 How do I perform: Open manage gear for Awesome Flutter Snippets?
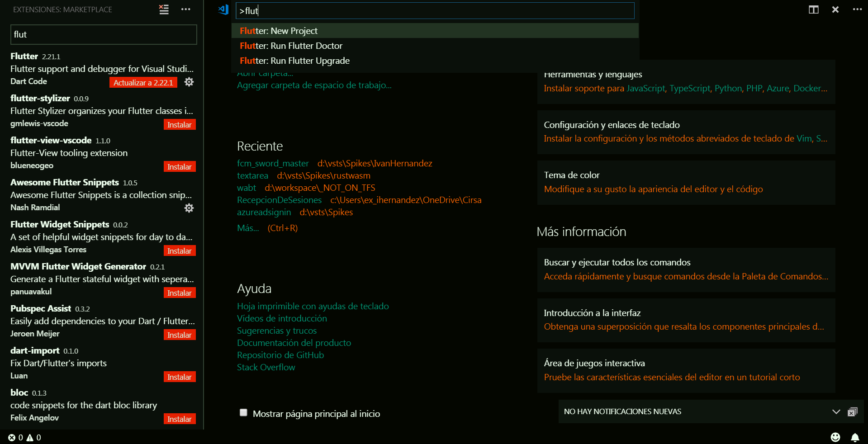[x=189, y=208]
